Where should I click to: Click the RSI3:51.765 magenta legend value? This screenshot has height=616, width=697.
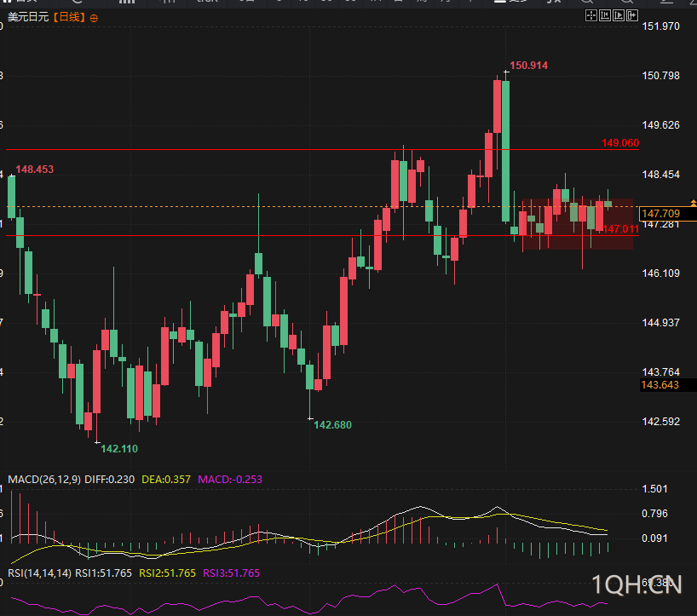(x=231, y=573)
